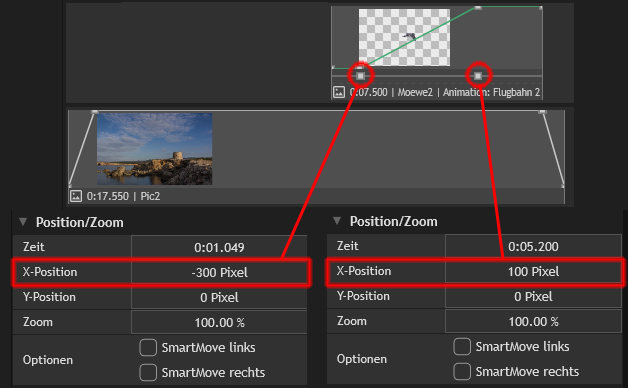
Task: Select second keyframe marker on Moewe2 track
Action: point(478,76)
